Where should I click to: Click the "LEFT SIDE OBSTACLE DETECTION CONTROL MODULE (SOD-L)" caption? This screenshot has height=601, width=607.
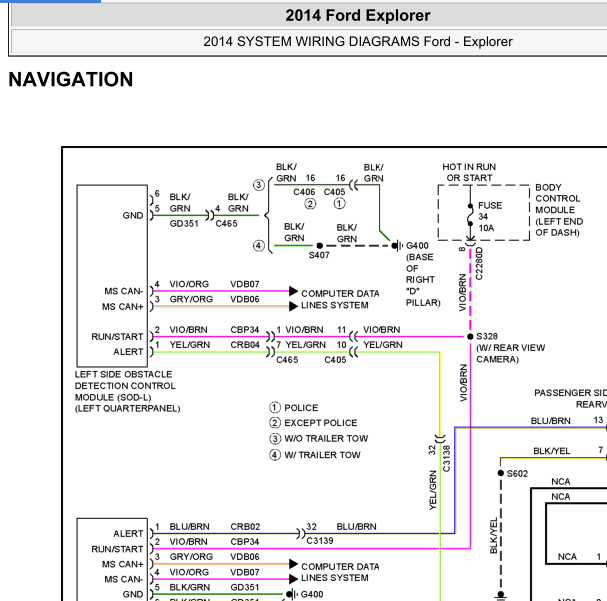125,385
